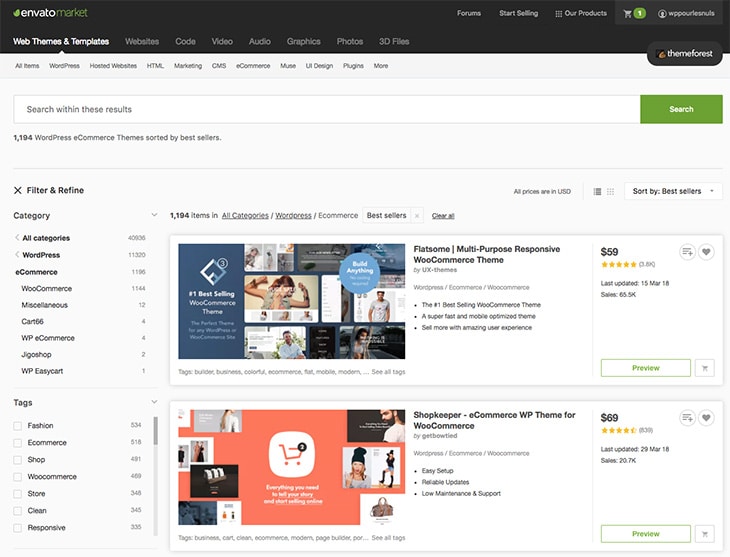Viewport: 730px width, 557px height.
Task: Open the 3D Files marketplace tab
Action: pyautogui.click(x=394, y=41)
